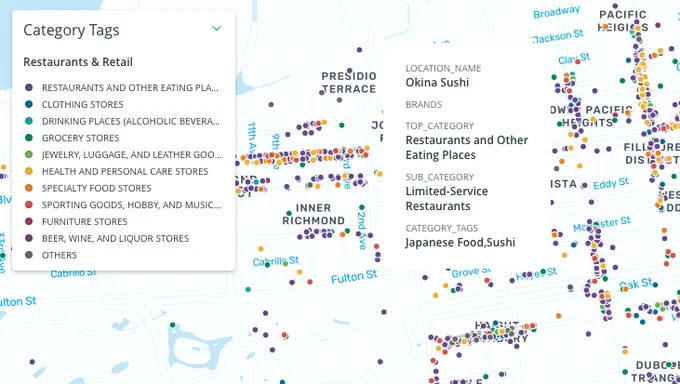Click the FURNITURE STORES legend label
Screen dimensions: 680x384
point(85,222)
